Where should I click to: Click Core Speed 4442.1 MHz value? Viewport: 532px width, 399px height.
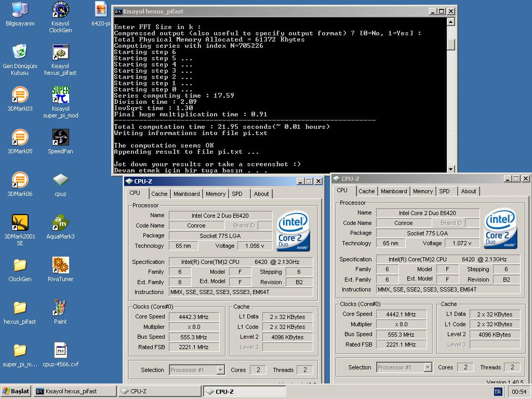[x=401, y=314]
